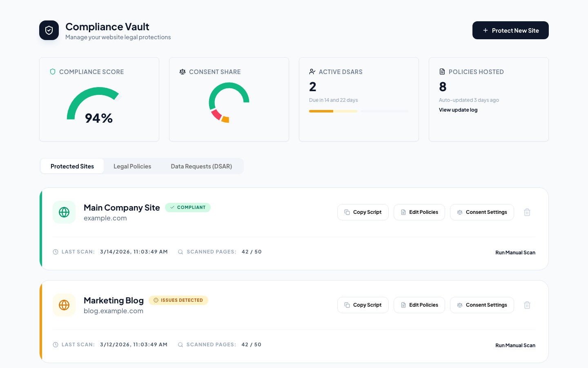Click the scales icon beside Consent Share
This screenshot has width=588, height=368.
183,71
